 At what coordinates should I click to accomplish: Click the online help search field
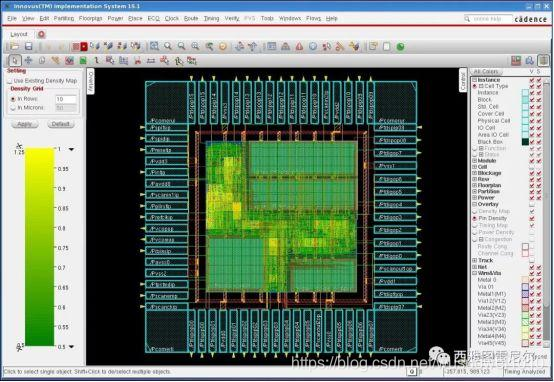click(492, 19)
